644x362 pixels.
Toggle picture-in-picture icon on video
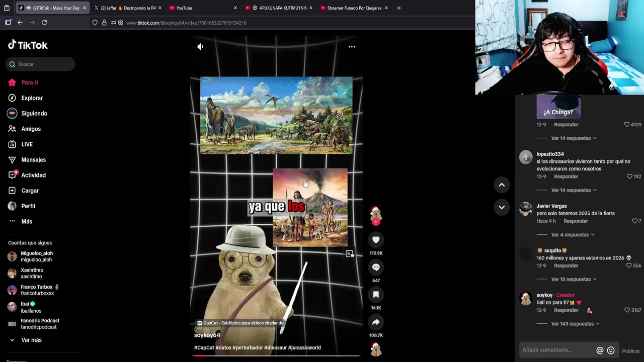pyautogui.click(x=350, y=254)
